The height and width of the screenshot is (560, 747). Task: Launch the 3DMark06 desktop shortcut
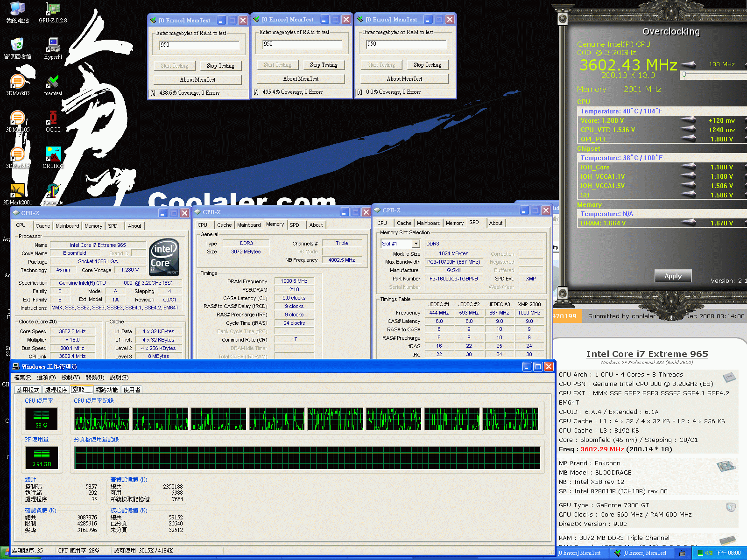(x=17, y=158)
